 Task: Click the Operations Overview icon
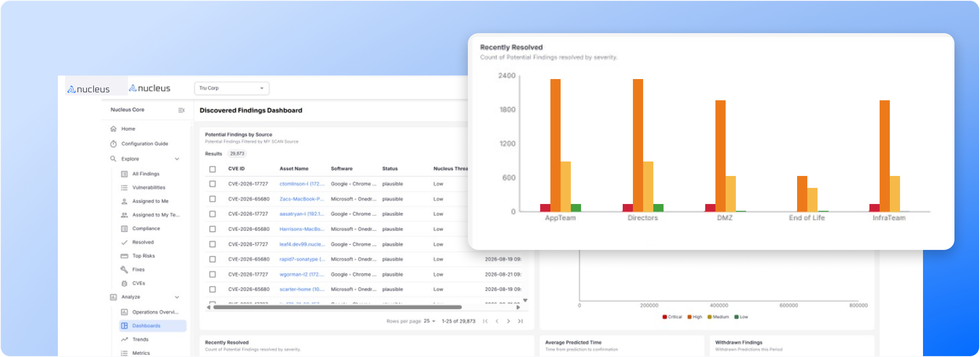pos(124,312)
